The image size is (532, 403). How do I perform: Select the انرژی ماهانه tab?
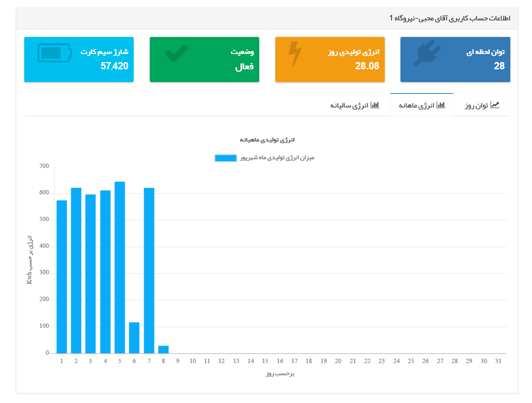pyautogui.click(x=421, y=105)
